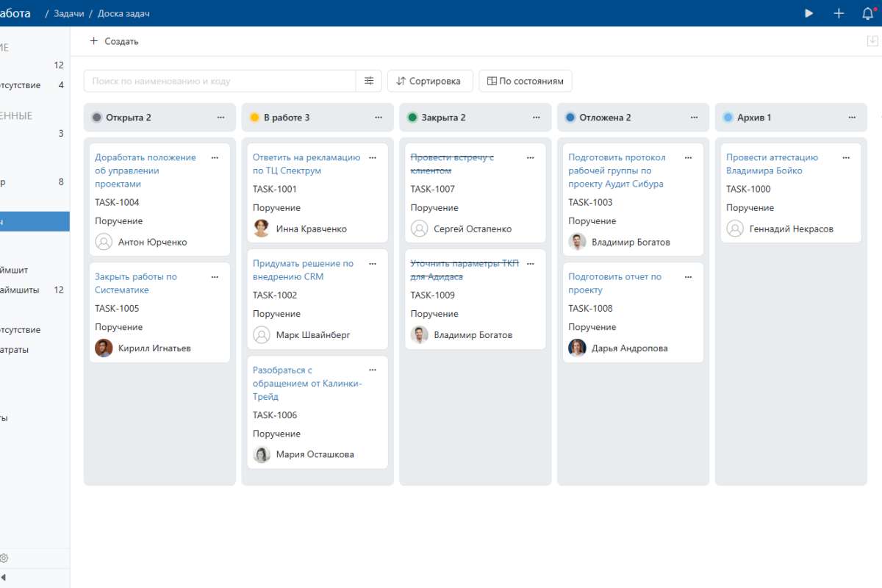
Task: Select sidebar item ending in аймшиты 12
Action: pyautogui.click(x=35, y=290)
